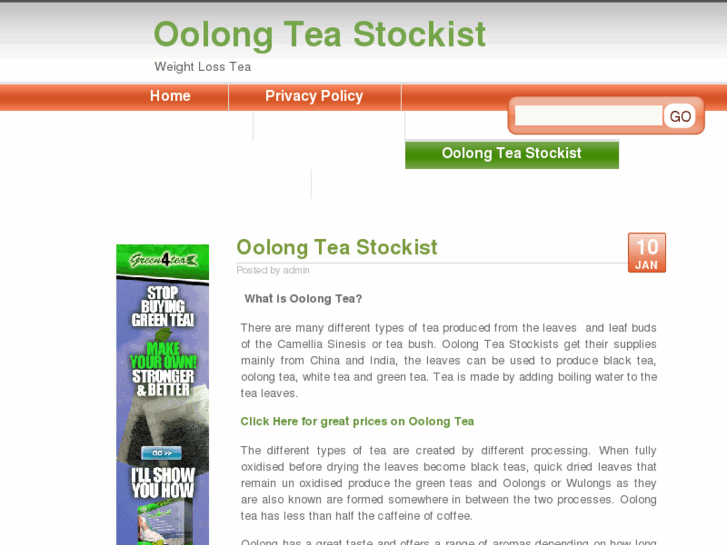Click the 10 JAN date badge
The width and height of the screenshot is (727, 545).
pos(647,253)
